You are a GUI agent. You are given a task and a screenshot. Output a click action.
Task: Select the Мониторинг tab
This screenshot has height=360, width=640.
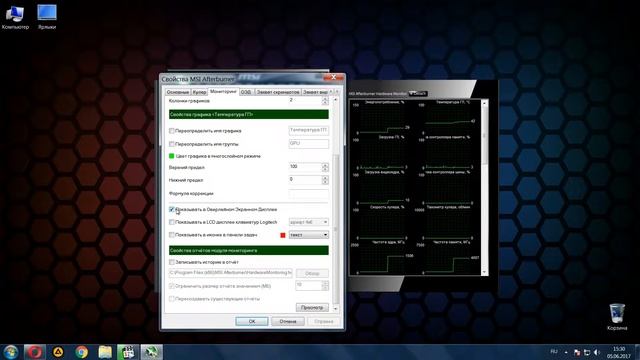[x=223, y=91]
